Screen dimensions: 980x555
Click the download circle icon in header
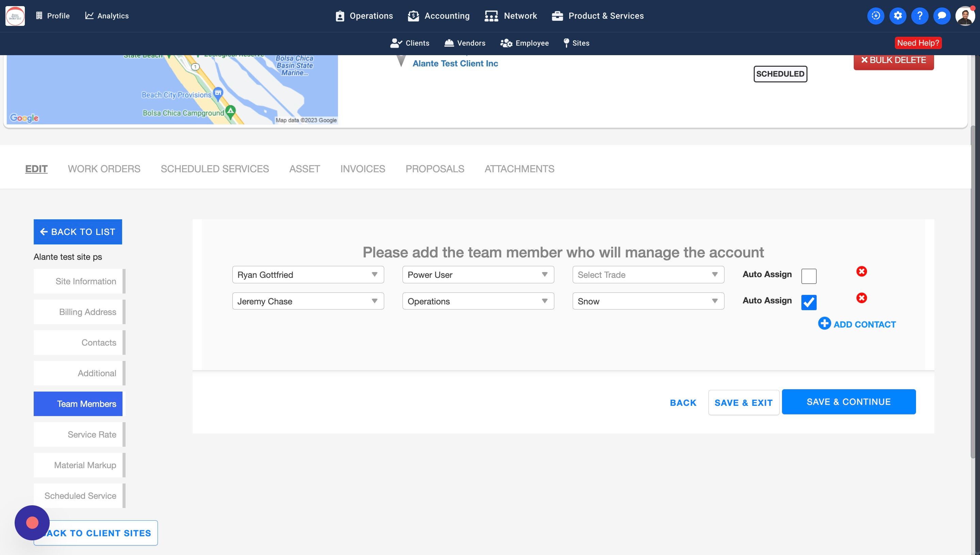pos(875,16)
